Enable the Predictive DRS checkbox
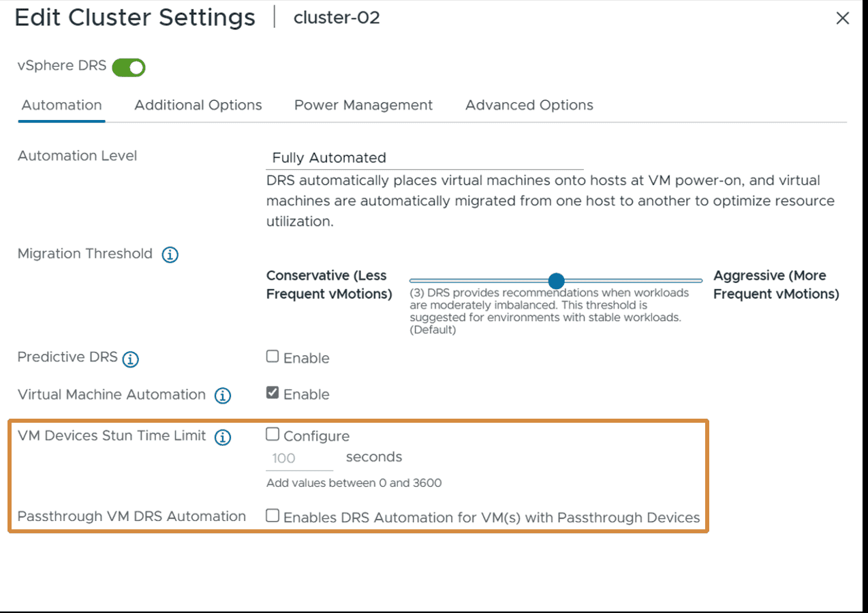Image resolution: width=868 pixels, height=613 pixels. pos(272,355)
